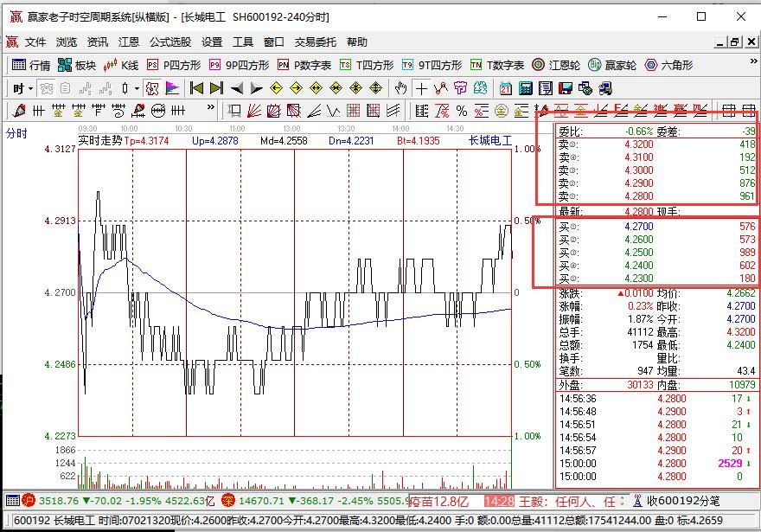This screenshot has height=532, width=761.
Task: Click buy-one price 4.2700 row
Action: [656, 226]
